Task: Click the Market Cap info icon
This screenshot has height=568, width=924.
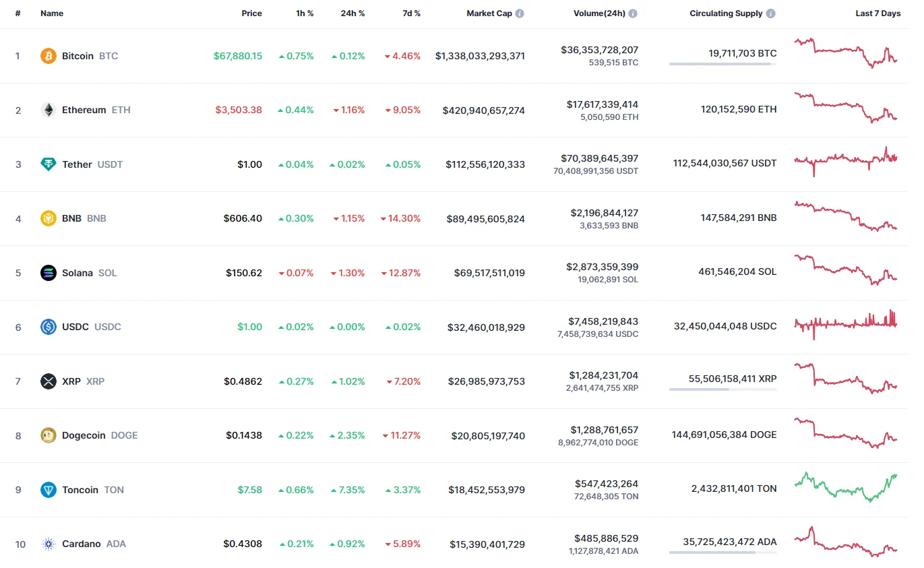Action: tap(520, 13)
